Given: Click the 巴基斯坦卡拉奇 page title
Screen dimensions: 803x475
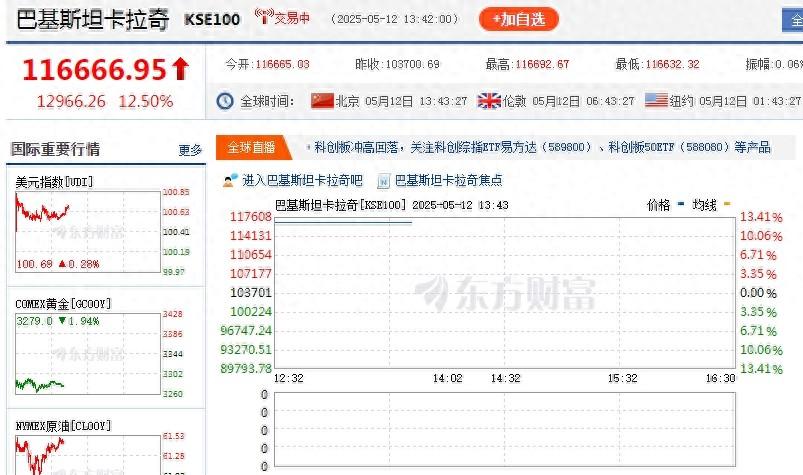Looking at the screenshot, I should point(93,19).
